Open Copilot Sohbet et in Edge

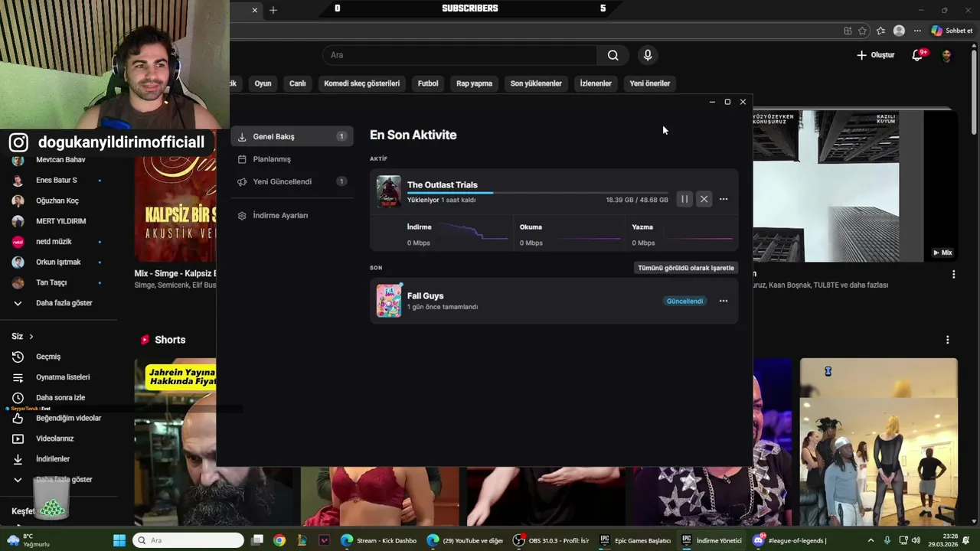[952, 31]
